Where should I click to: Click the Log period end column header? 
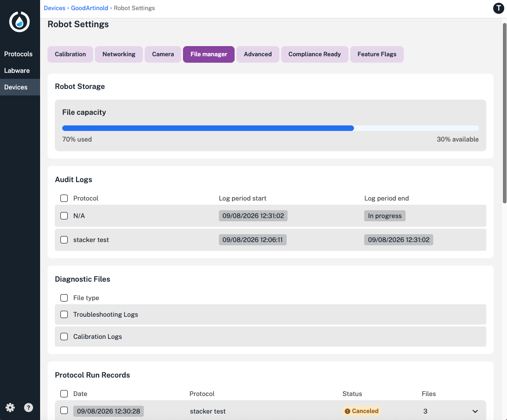click(x=386, y=198)
